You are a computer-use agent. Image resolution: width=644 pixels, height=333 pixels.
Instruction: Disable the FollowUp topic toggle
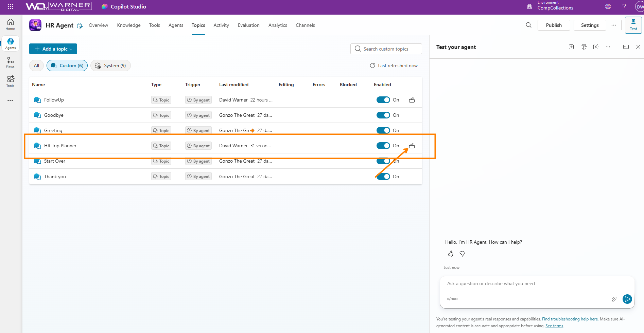[x=383, y=100]
